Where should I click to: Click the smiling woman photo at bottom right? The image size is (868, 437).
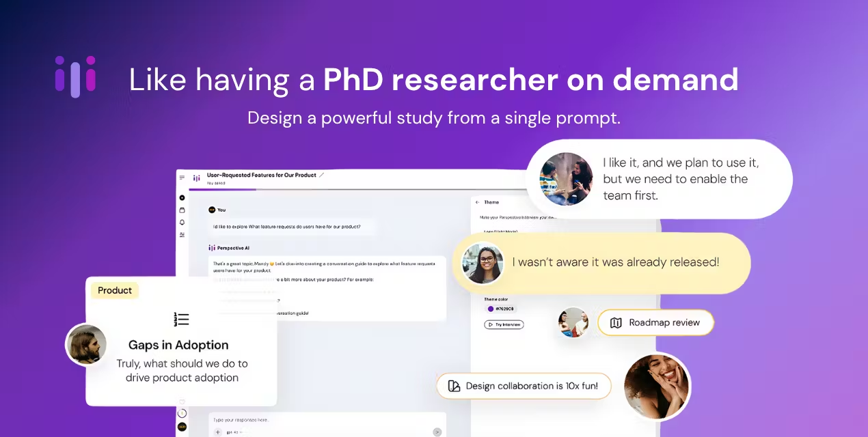tap(657, 386)
